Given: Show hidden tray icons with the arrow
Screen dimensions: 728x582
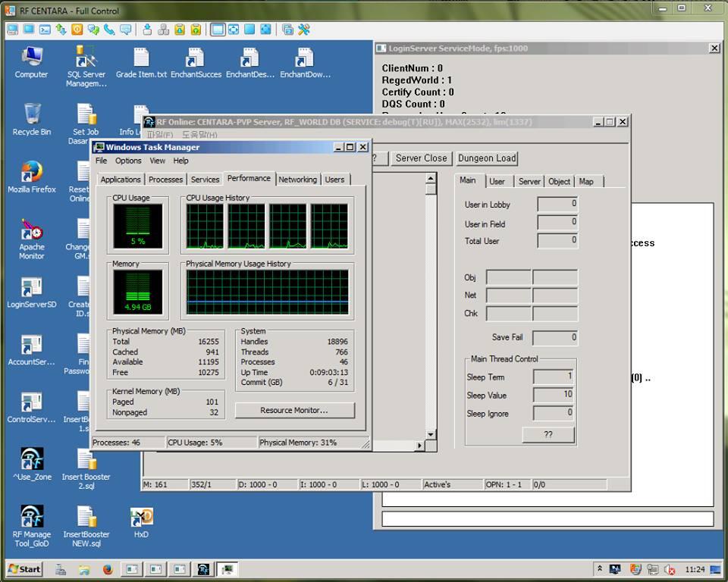Looking at the screenshot, I should point(599,568).
